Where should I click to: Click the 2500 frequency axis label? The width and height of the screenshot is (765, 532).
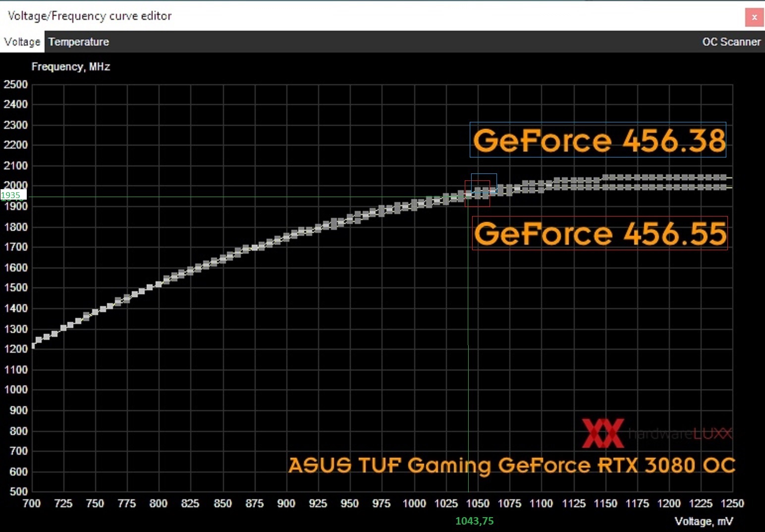16,85
